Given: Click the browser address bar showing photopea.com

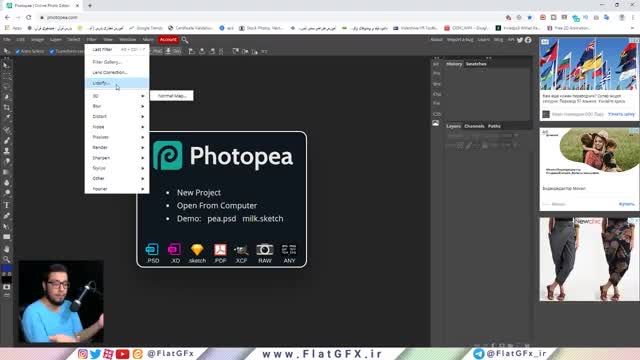Looking at the screenshot, I should pyautogui.click(x=269, y=17).
